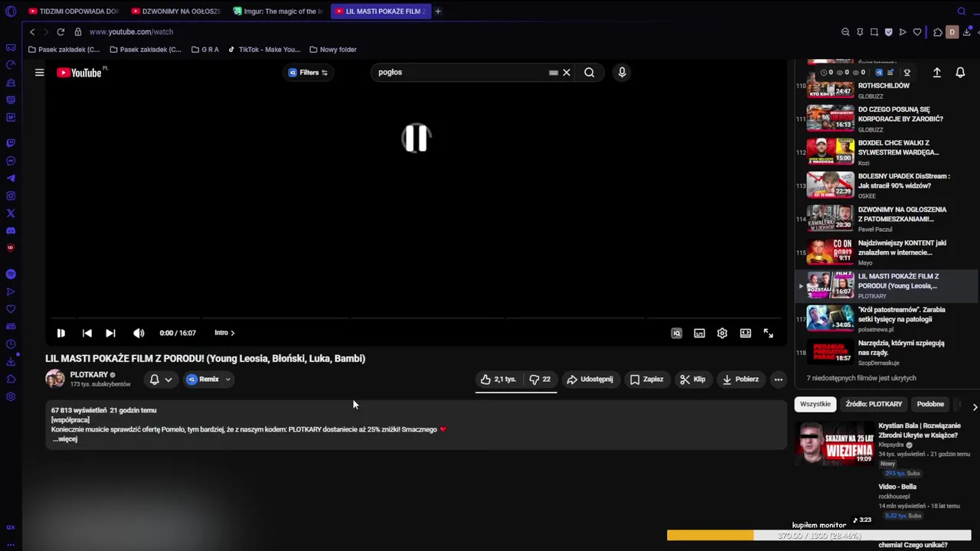Click the Remix button
The width and height of the screenshot is (980, 551).
(203, 379)
